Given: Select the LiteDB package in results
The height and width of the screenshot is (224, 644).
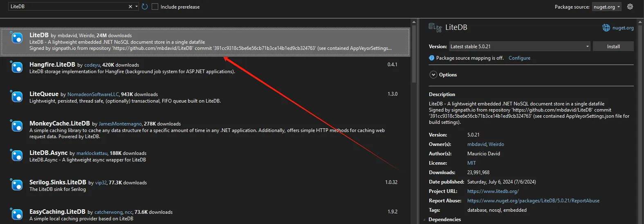Looking at the screenshot, I should 204,42.
